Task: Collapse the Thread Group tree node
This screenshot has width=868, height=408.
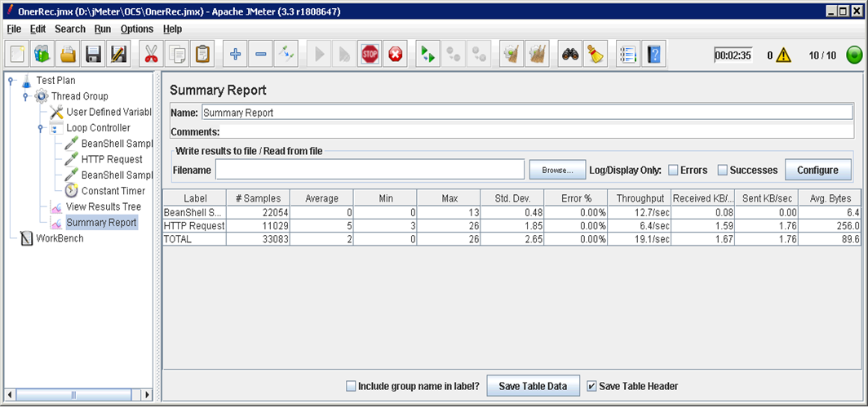Action: [x=25, y=96]
